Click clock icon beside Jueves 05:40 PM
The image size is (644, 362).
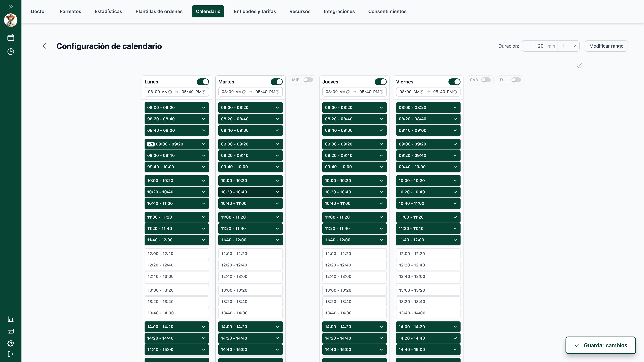pyautogui.click(x=381, y=92)
